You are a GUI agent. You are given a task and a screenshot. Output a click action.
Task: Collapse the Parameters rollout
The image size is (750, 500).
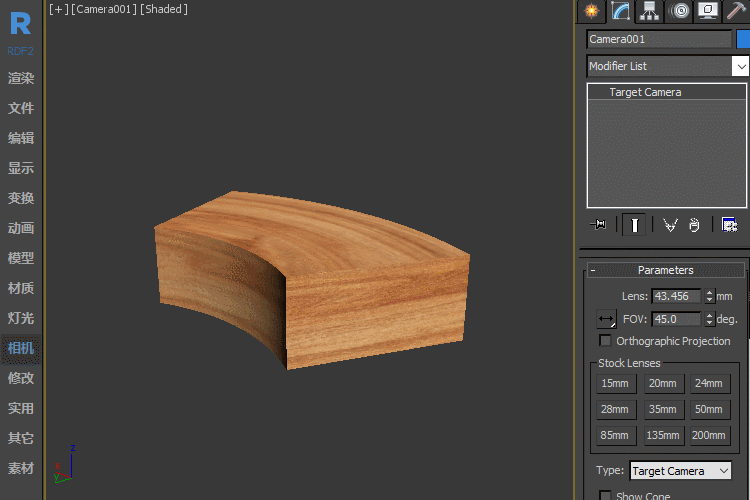(665, 270)
